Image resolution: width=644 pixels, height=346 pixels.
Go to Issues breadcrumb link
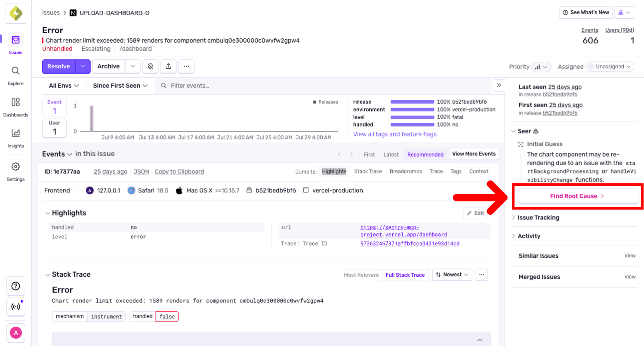point(51,12)
